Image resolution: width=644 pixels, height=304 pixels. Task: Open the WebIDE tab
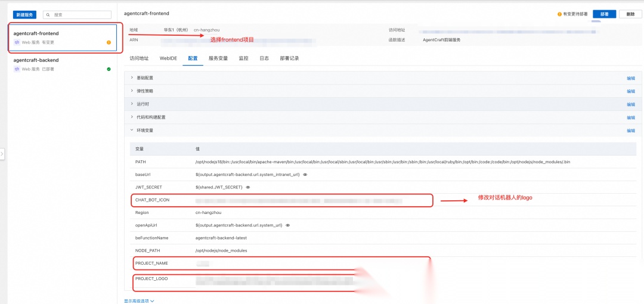pos(168,58)
